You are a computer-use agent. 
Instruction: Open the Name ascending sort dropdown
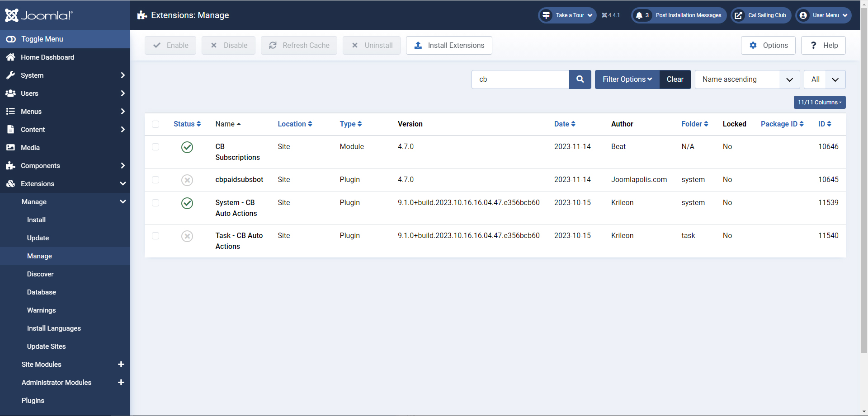click(x=747, y=79)
